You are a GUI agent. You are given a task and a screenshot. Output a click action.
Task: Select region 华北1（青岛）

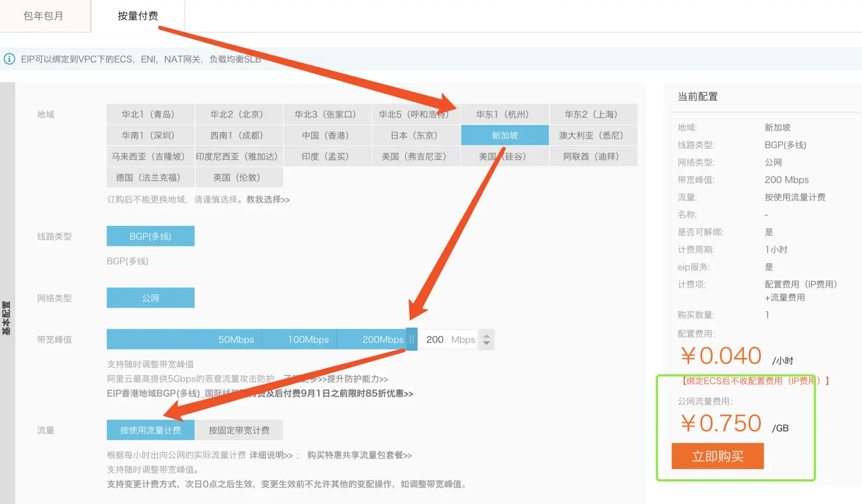(x=151, y=114)
